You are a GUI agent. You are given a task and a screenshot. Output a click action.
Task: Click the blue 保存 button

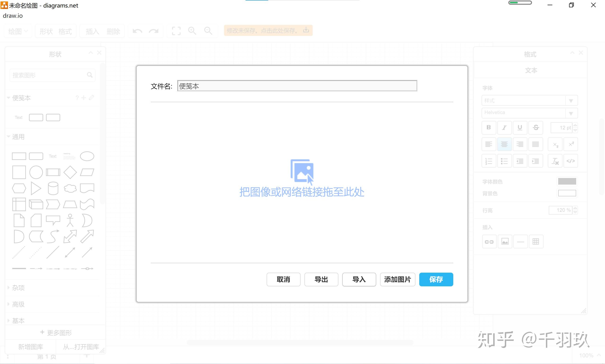tap(436, 279)
